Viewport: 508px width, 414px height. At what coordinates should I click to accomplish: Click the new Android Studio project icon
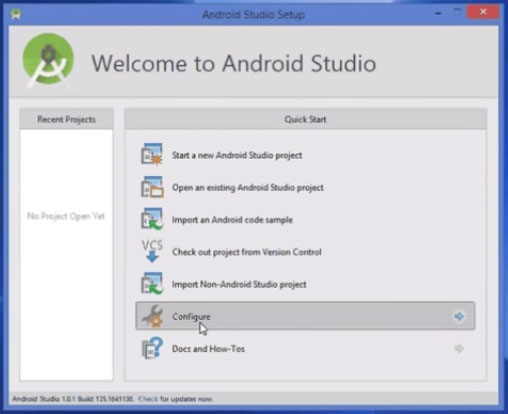[152, 154]
